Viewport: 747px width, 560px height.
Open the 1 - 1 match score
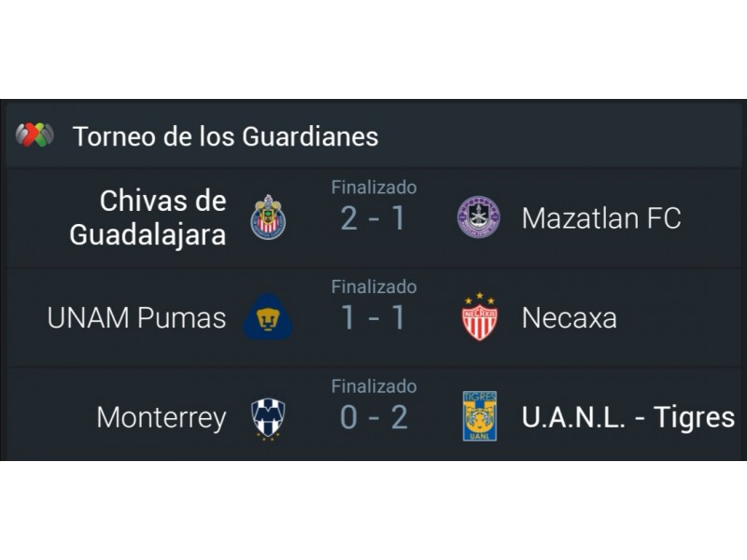click(373, 317)
